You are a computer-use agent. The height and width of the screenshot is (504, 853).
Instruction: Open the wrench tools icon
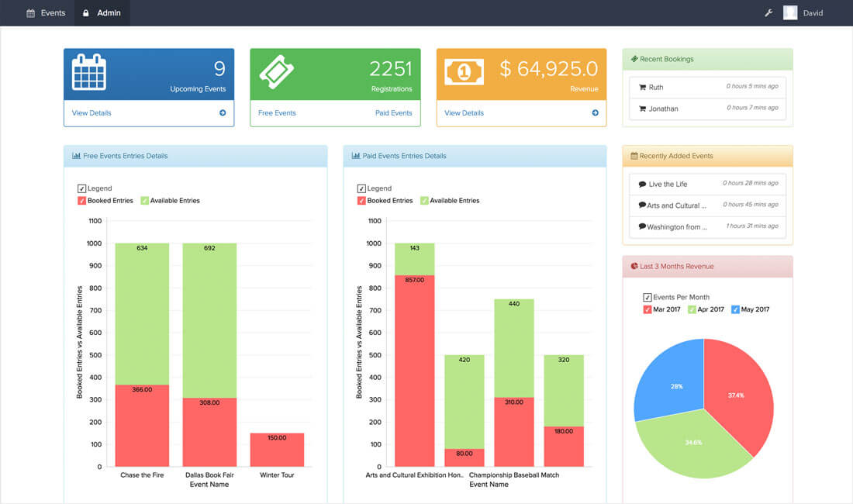point(768,12)
